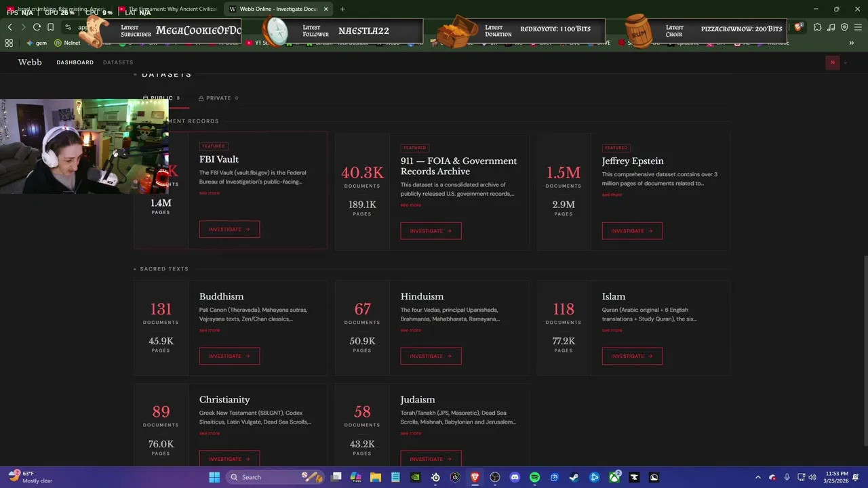Click Investigate on the Islam card
The height and width of the screenshot is (488, 868).
(632, 356)
